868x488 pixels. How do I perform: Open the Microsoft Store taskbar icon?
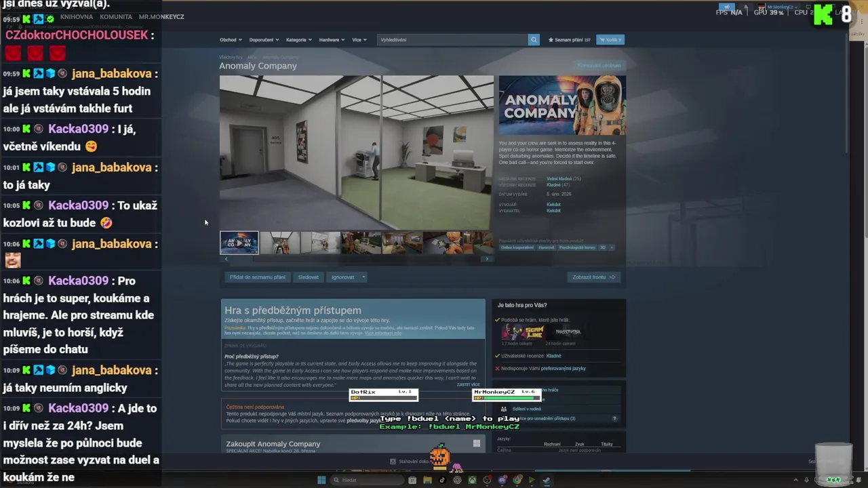click(x=412, y=480)
